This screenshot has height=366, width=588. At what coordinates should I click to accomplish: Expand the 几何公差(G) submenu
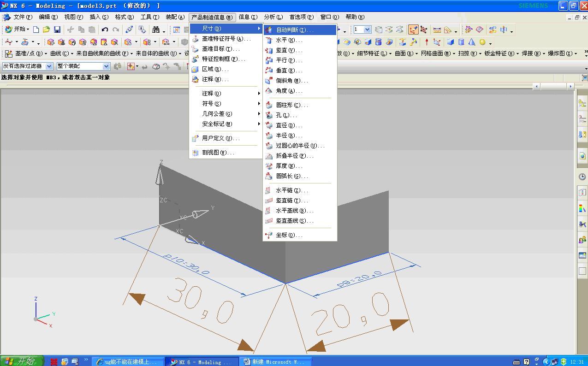point(226,113)
